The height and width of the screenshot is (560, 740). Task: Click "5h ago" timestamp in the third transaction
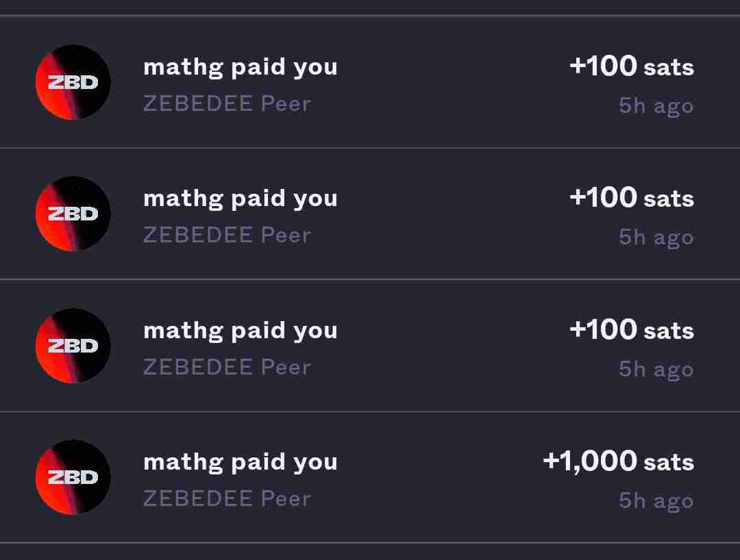pyautogui.click(x=656, y=369)
